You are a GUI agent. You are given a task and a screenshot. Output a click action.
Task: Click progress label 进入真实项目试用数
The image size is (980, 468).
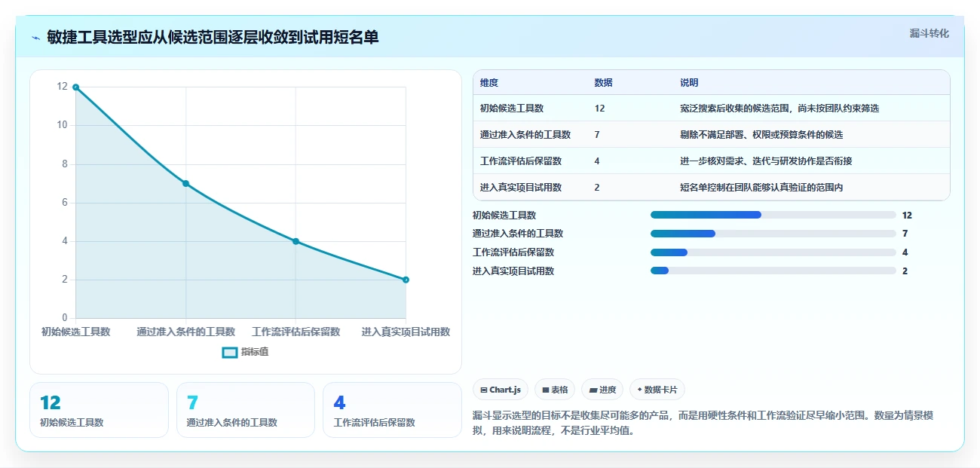(513, 271)
